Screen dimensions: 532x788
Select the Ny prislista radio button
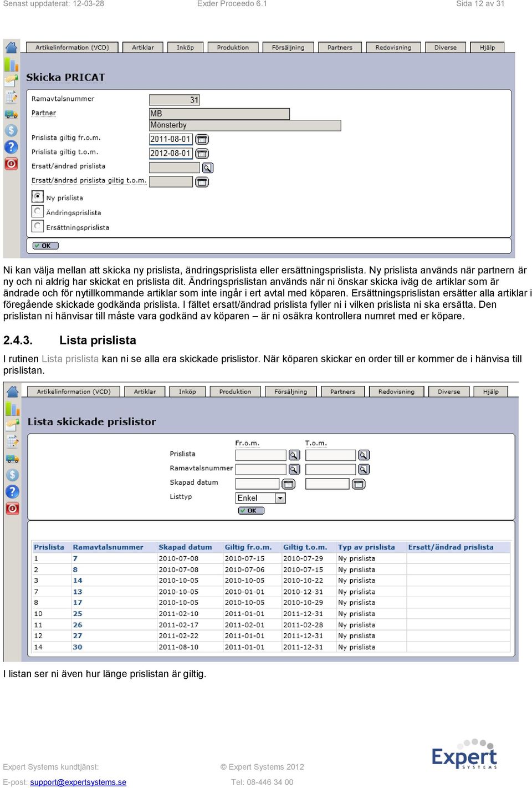[38, 196]
